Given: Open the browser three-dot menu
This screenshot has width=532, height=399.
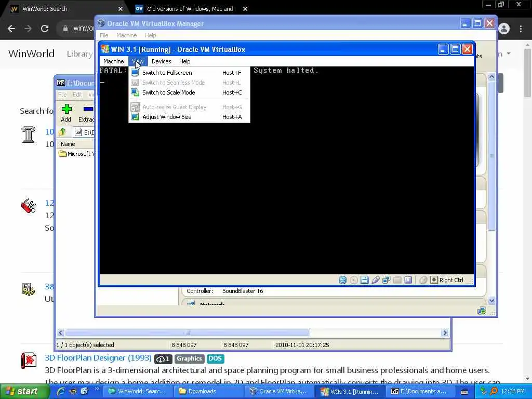Looking at the screenshot, I should click(x=521, y=29).
